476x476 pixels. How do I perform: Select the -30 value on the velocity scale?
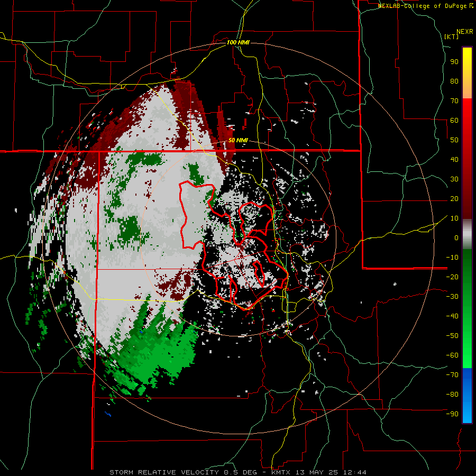tap(452, 297)
